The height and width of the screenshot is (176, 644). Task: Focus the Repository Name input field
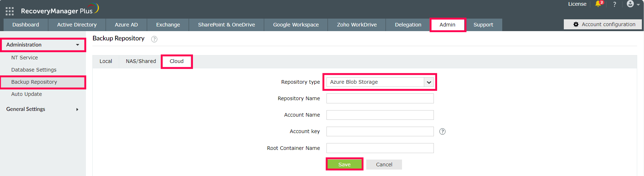tap(380, 98)
